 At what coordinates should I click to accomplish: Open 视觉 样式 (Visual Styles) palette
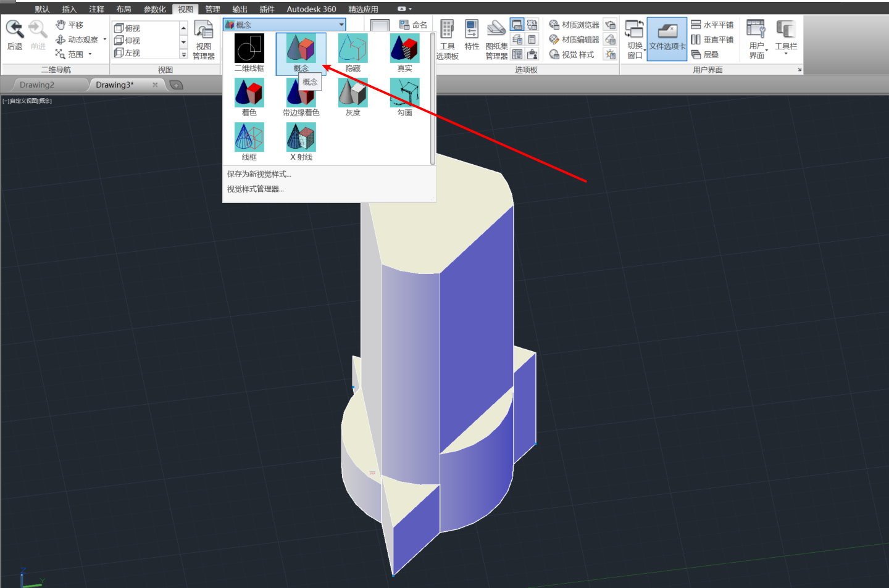(572, 54)
